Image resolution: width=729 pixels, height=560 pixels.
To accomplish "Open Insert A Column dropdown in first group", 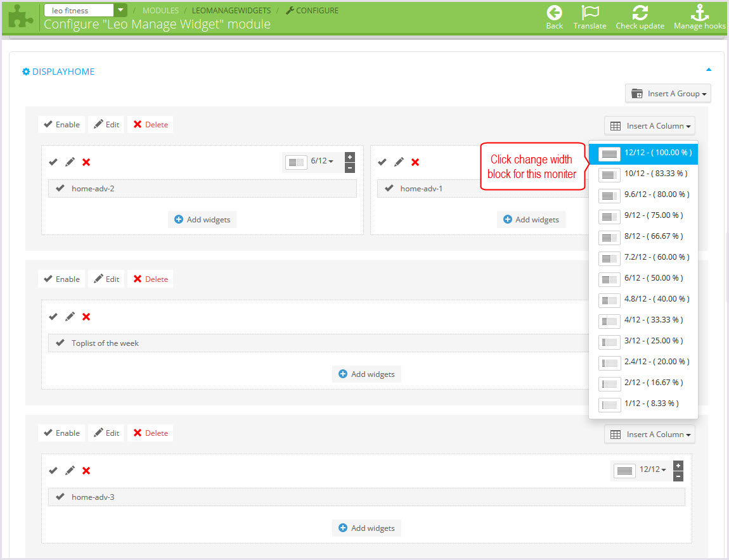I will (x=650, y=125).
